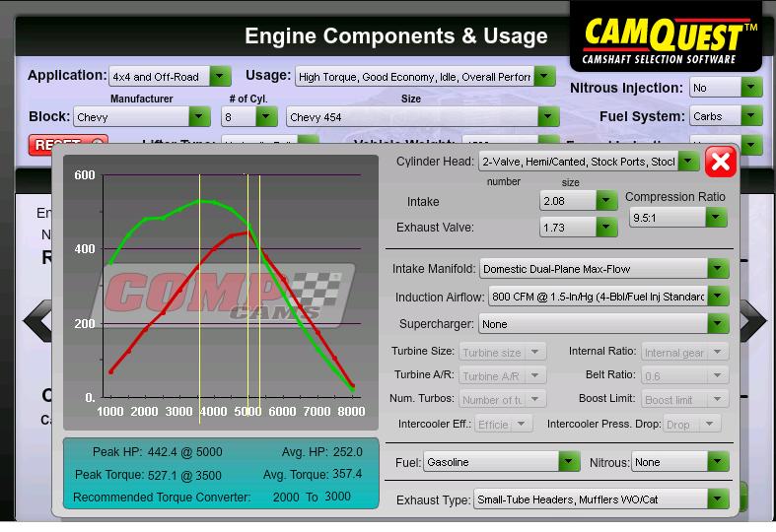Image resolution: width=776 pixels, height=532 pixels.
Task: Click green arrow button of Compression Ratio field
Action: (x=716, y=218)
